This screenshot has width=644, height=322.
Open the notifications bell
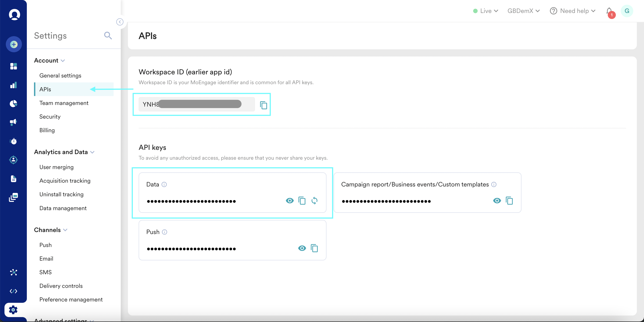[x=609, y=11]
